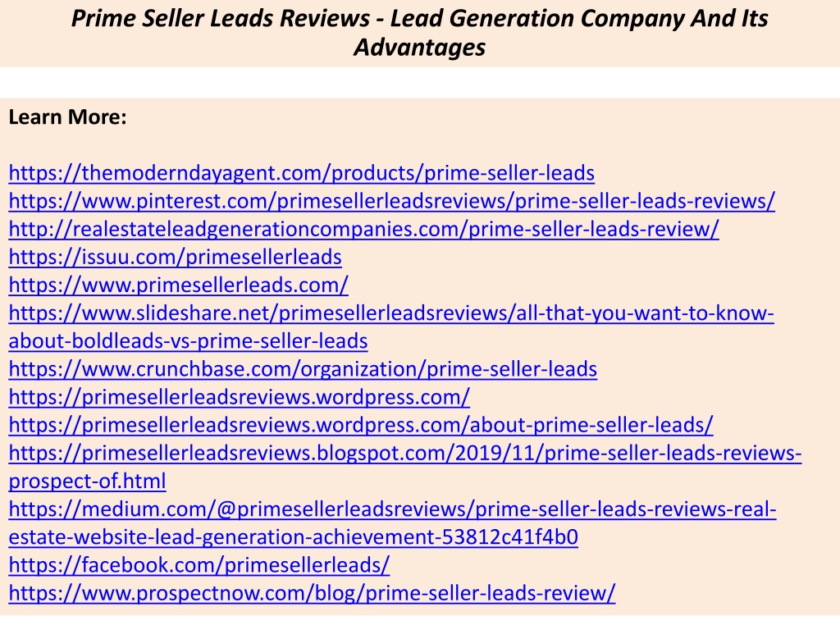
Task: Click the Prime Seller Leads Reviews title
Action: [x=419, y=33]
